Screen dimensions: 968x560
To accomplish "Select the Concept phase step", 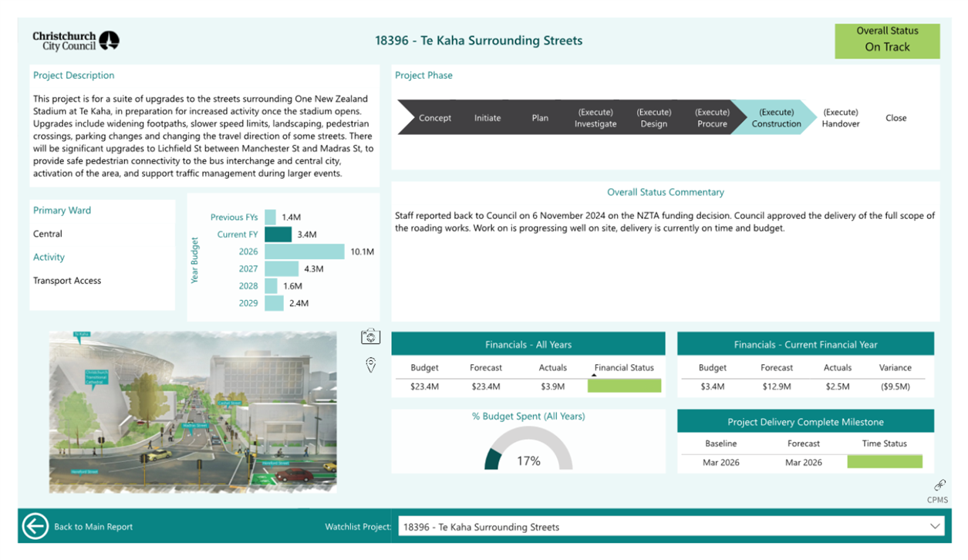I will (434, 118).
